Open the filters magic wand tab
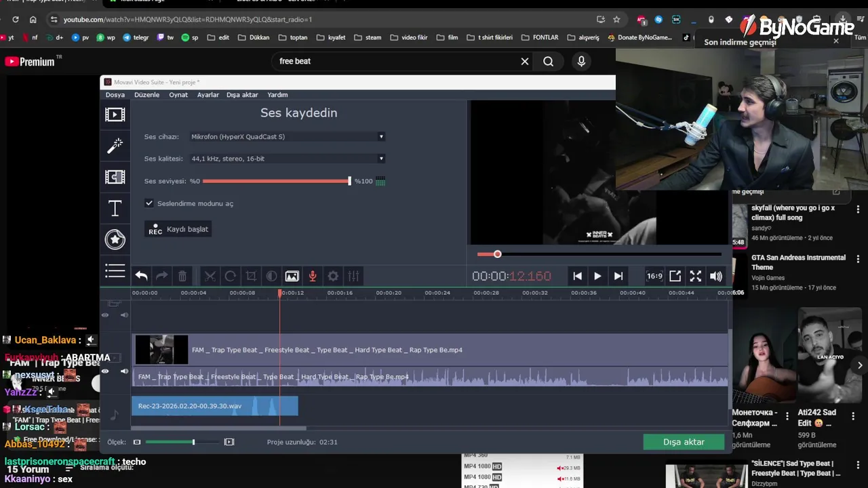 click(x=115, y=146)
